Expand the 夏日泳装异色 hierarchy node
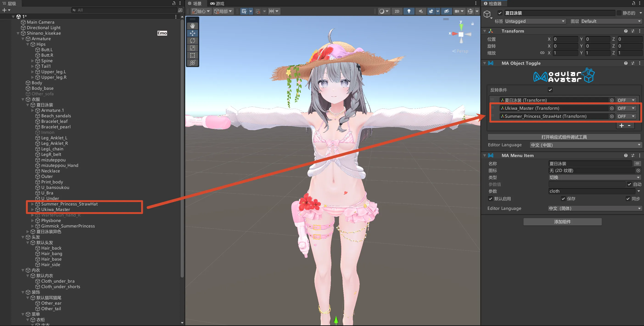Viewport: 644px width, 326px height. (x=28, y=231)
